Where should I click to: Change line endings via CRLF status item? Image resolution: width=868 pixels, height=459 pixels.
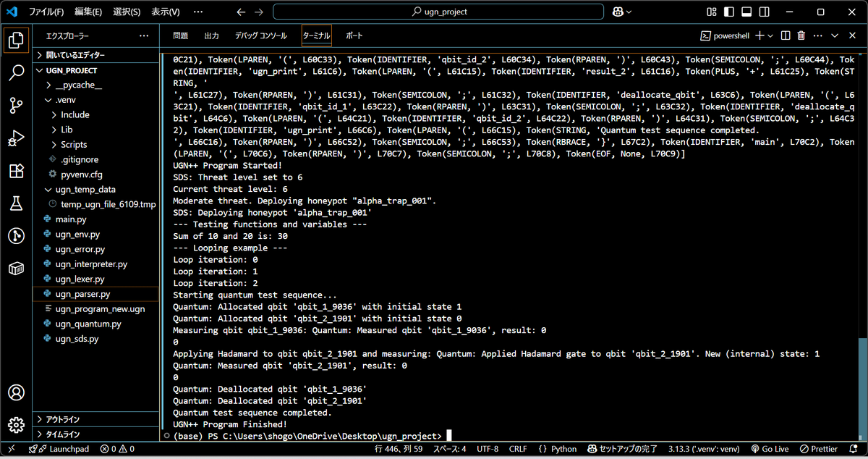point(518,449)
